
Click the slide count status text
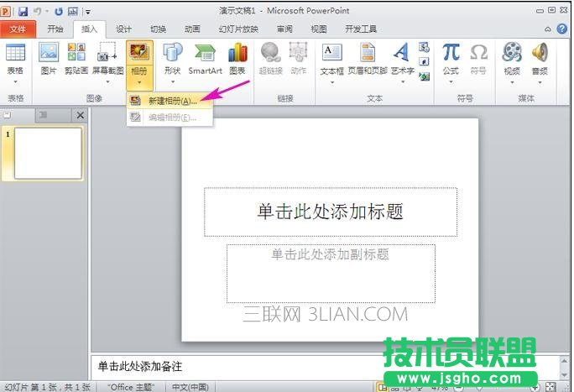coord(47,387)
